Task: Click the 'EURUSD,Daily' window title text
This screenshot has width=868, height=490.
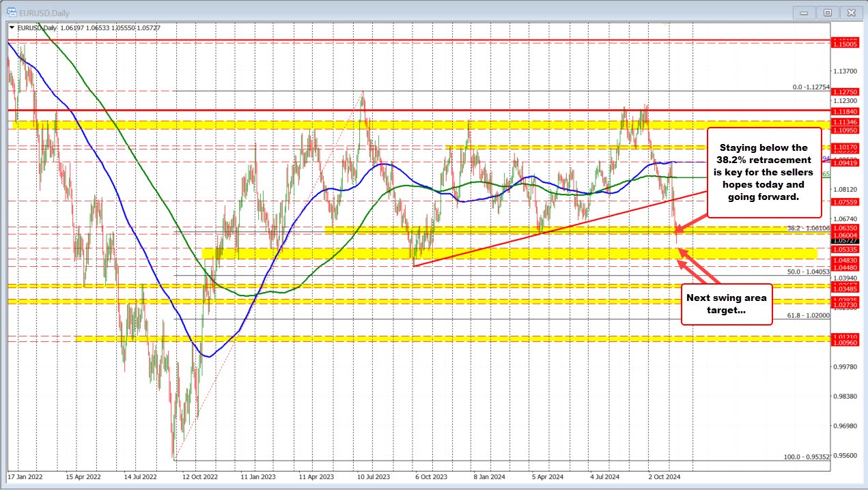Action: pyautogui.click(x=46, y=13)
